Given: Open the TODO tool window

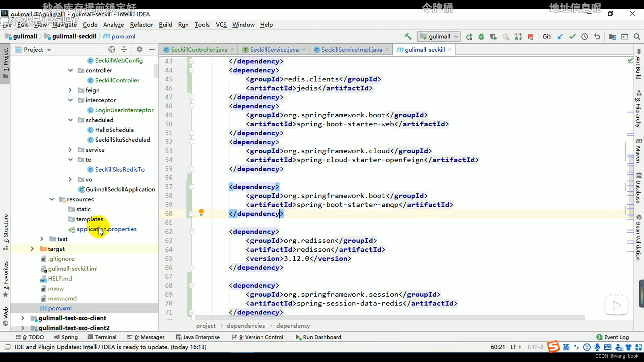Looking at the screenshot, I should 30,337.
